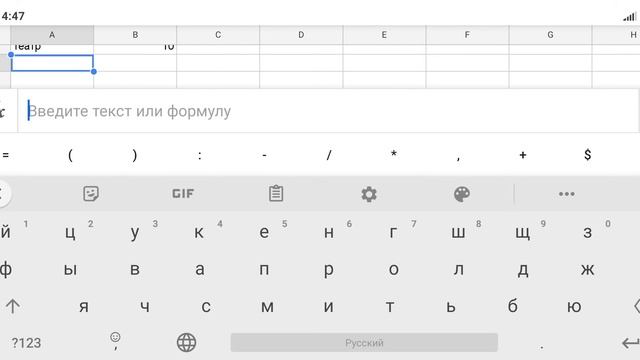Tap the б key
The image size is (640, 360).
click(513, 306)
